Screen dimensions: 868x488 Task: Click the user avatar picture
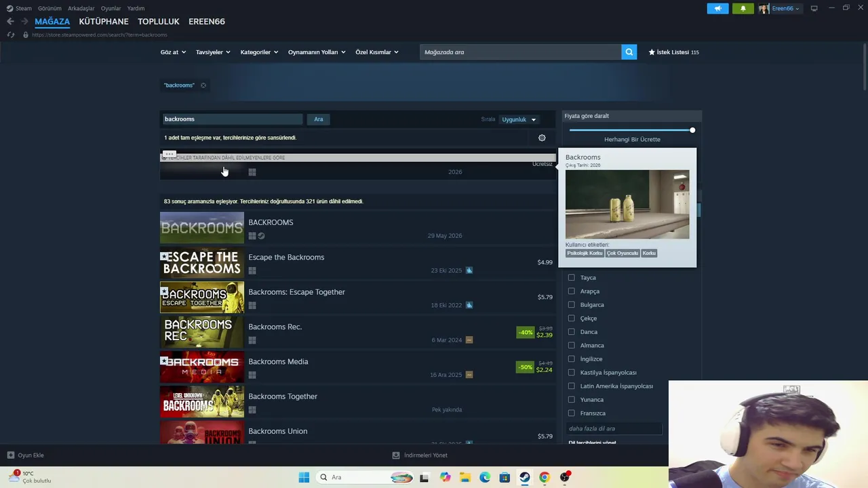[x=764, y=8]
